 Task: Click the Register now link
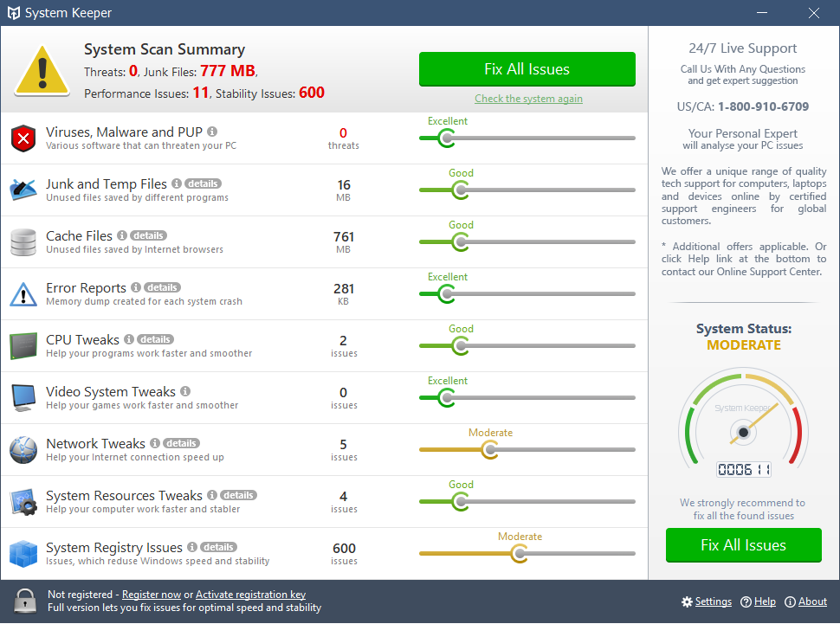(152, 595)
